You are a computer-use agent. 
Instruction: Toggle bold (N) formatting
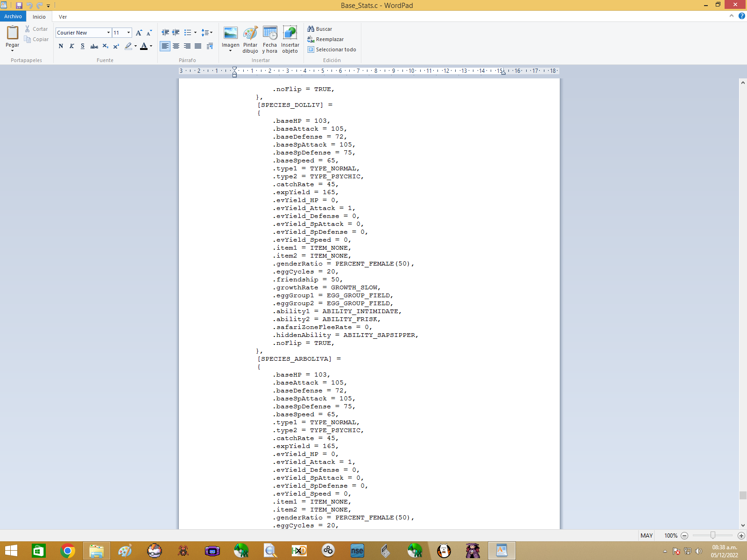(61, 46)
